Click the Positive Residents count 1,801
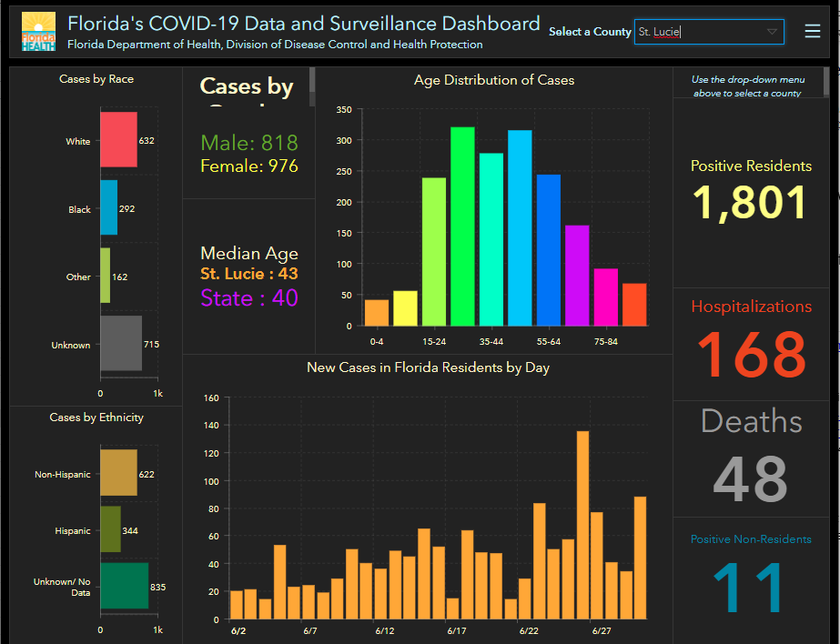 click(x=750, y=203)
